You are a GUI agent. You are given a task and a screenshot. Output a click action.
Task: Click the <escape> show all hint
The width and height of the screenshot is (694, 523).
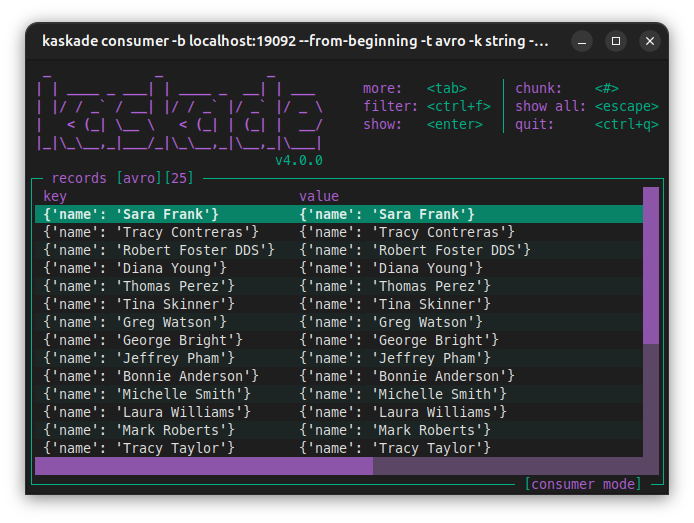coord(627,107)
